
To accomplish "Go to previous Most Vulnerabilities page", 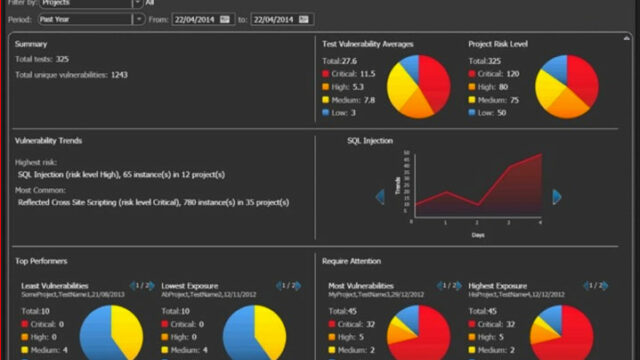I will pos(440,286).
